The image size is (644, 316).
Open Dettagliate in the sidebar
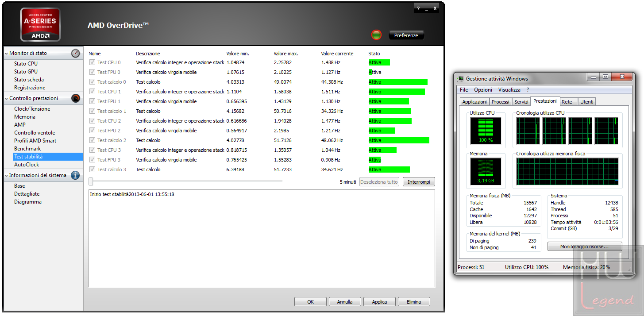point(27,194)
